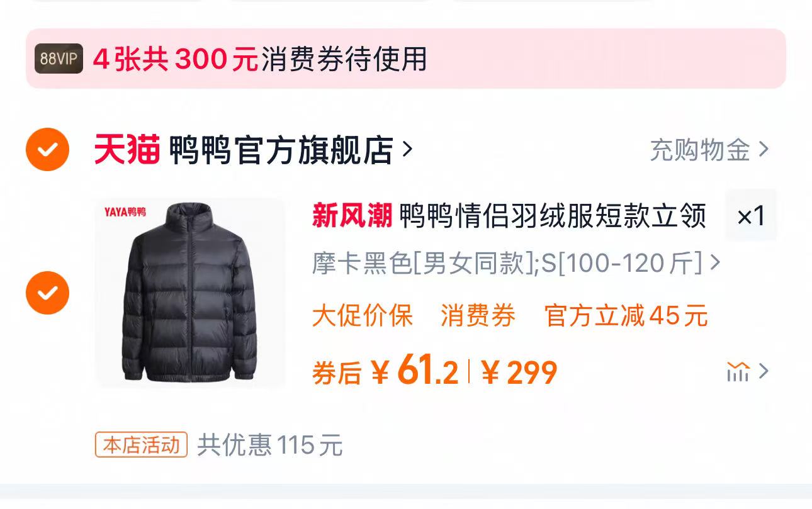
Task: Tap the 新风潮 tag label
Action: pos(352,216)
